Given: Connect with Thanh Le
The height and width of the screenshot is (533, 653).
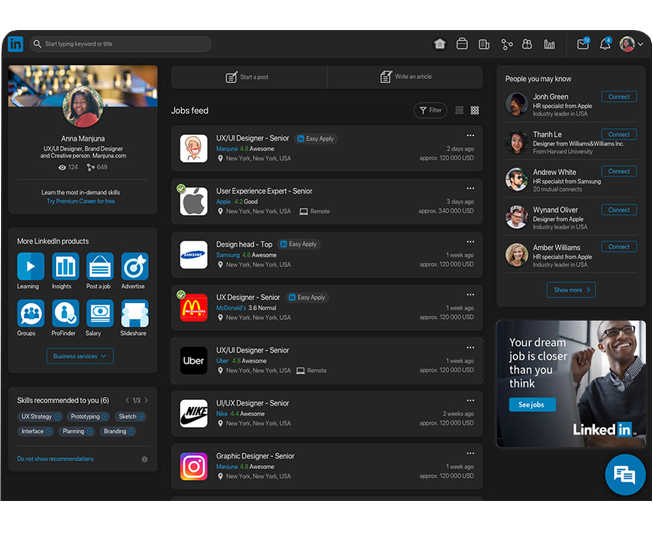Looking at the screenshot, I should (619, 134).
